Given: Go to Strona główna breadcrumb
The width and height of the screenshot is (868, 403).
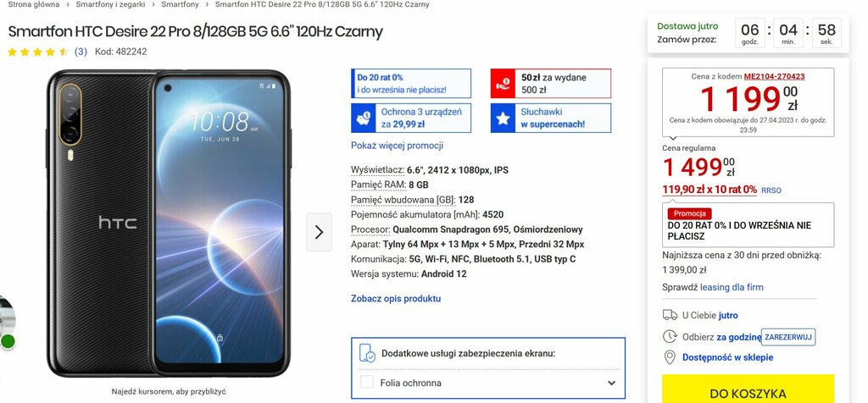Looking at the screenshot, I should click(x=34, y=4).
